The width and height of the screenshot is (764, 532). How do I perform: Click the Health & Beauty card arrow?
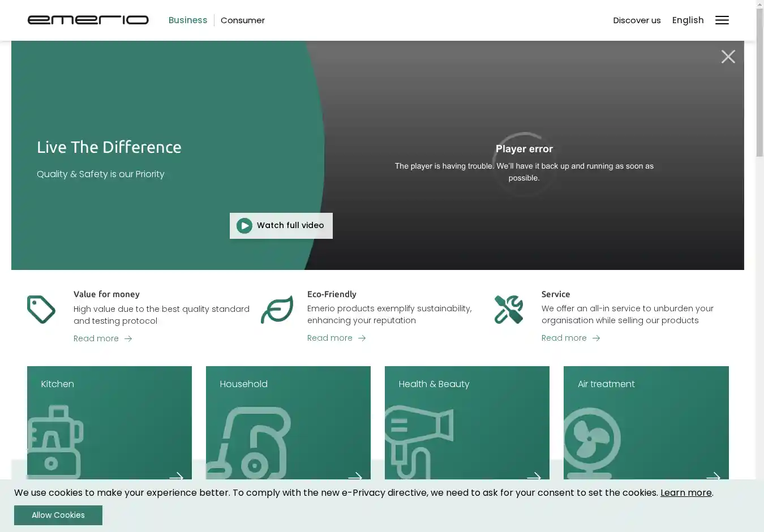[x=534, y=476]
